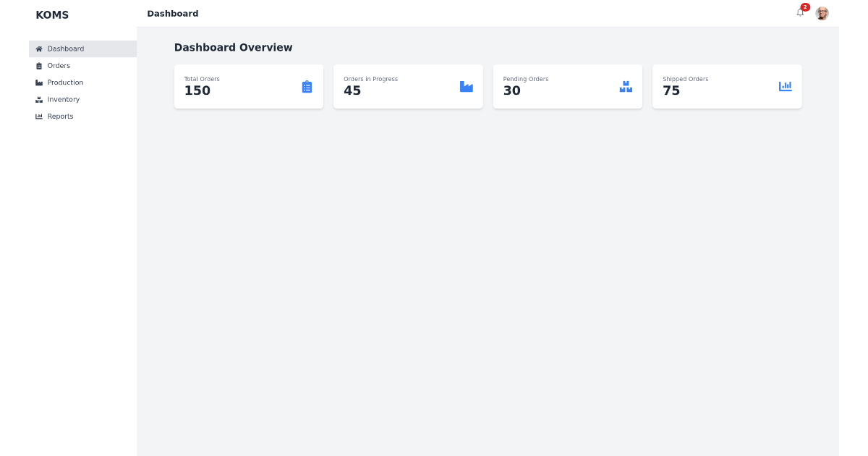Navigate to the Production section

pos(64,83)
